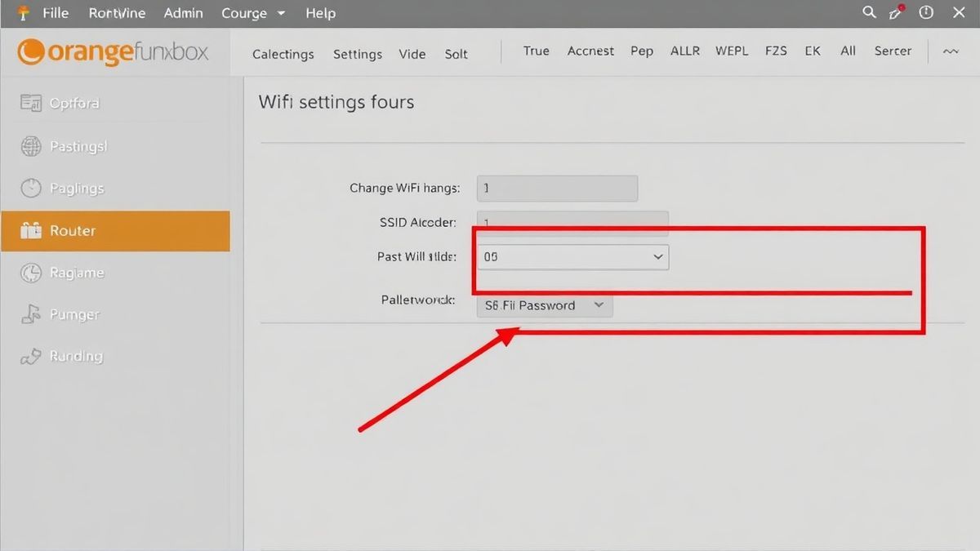Switch to the Calectings tab
The height and width of the screenshot is (551, 980).
pyautogui.click(x=283, y=54)
